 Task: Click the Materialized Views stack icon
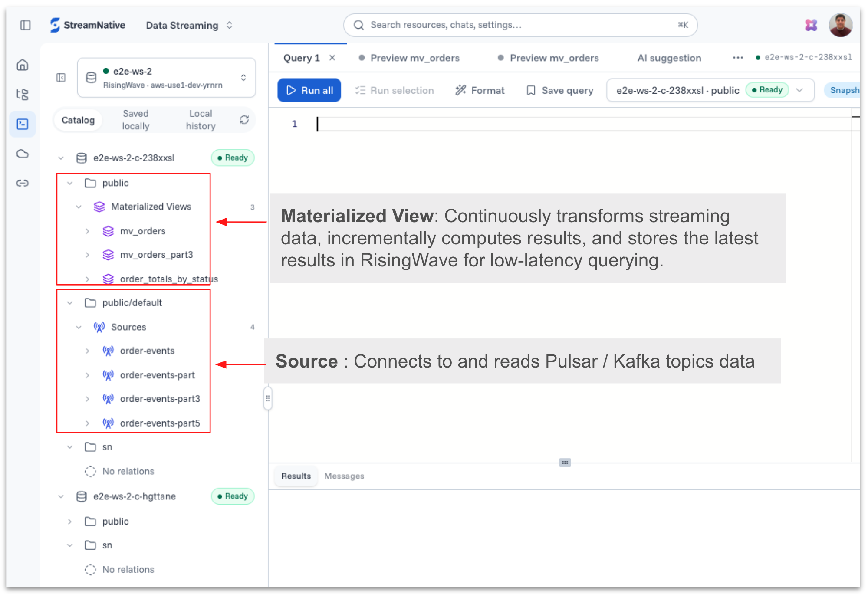coord(99,207)
